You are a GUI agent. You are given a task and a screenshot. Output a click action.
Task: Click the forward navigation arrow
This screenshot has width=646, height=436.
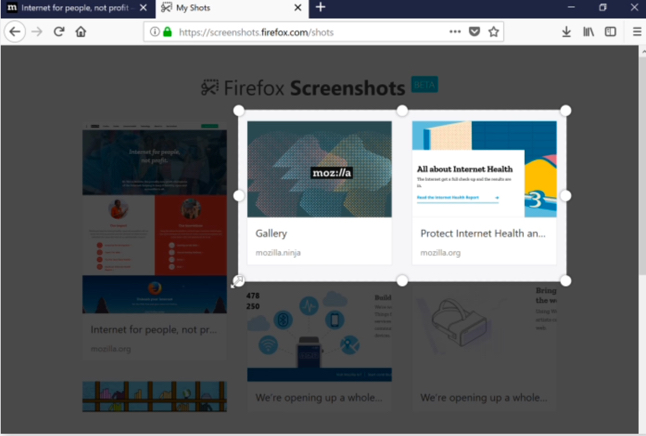pyautogui.click(x=37, y=32)
